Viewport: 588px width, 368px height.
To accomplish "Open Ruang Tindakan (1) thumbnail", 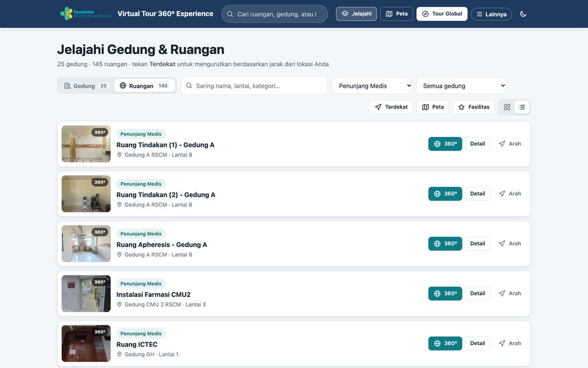I will tap(86, 144).
